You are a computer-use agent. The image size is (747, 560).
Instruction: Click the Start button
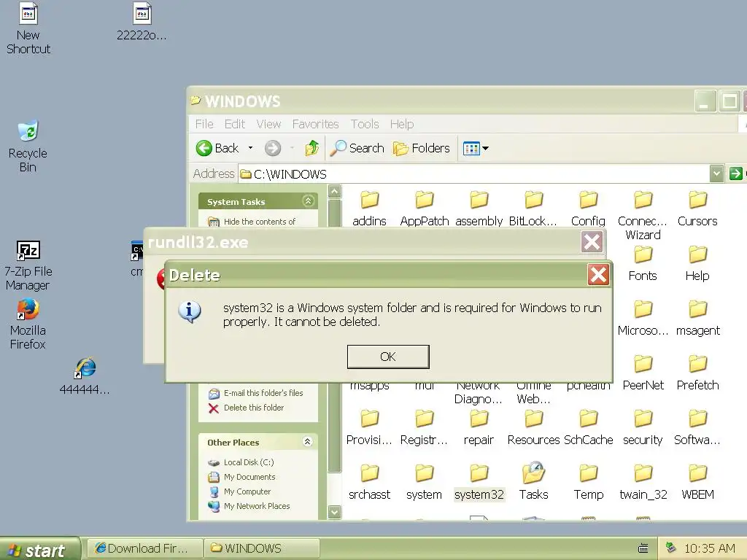[39, 550]
